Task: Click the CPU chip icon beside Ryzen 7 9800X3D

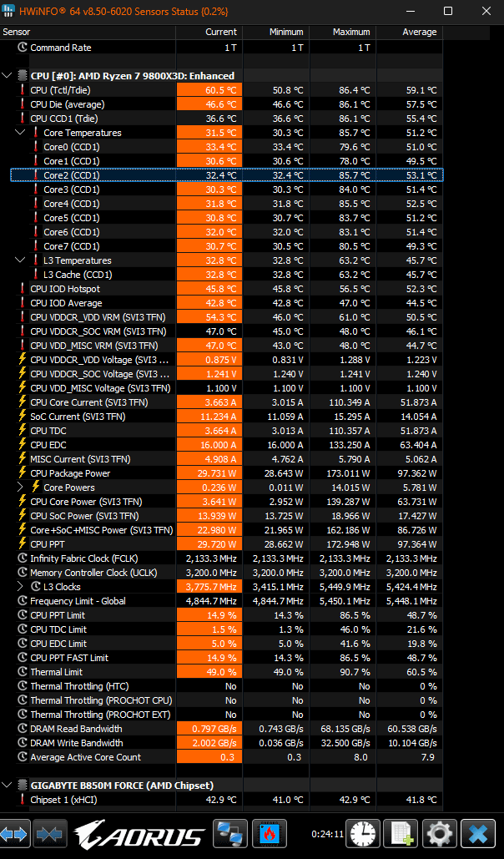Action: coord(22,76)
